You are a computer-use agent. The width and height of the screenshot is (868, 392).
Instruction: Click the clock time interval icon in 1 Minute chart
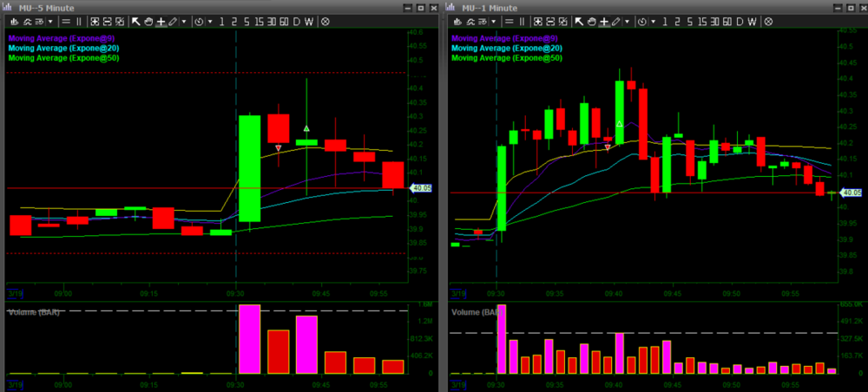(x=642, y=21)
